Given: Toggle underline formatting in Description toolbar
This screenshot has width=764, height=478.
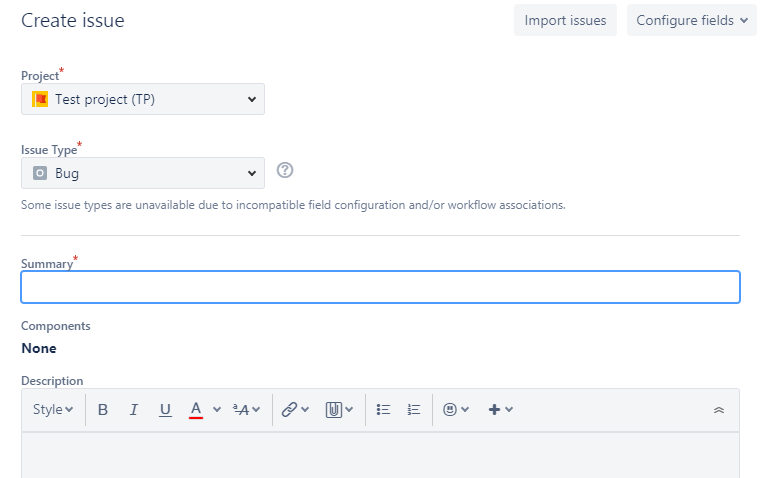Looking at the screenshot, I should [x=165, y=410].
